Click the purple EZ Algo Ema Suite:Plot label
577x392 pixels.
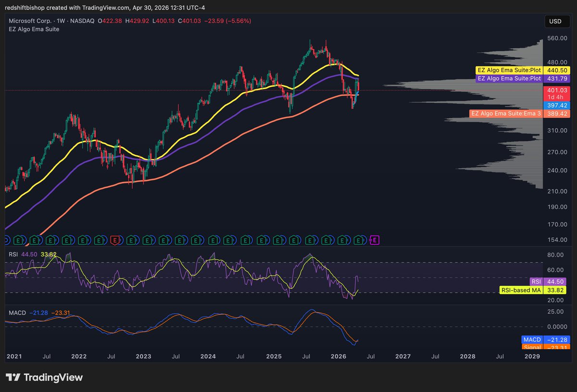(x=508, y=78)
